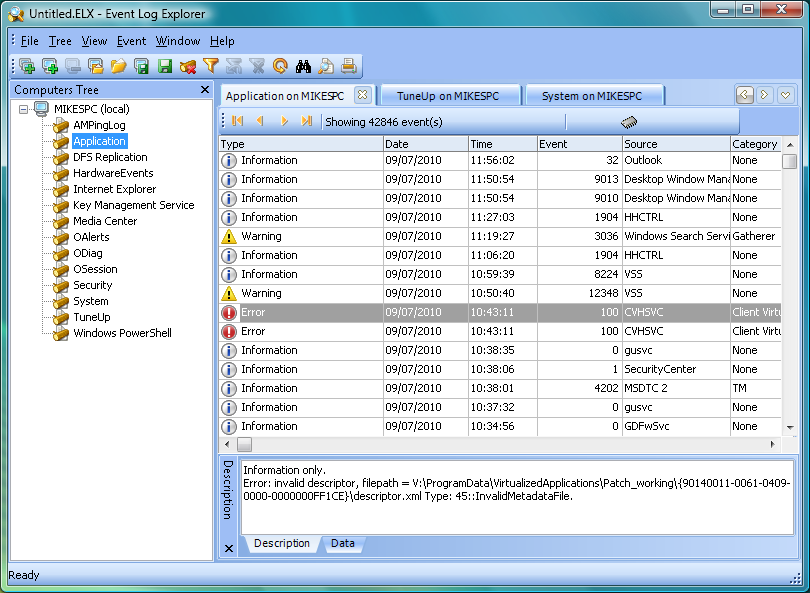Jump to first event navigation arrow

[237, 121]
